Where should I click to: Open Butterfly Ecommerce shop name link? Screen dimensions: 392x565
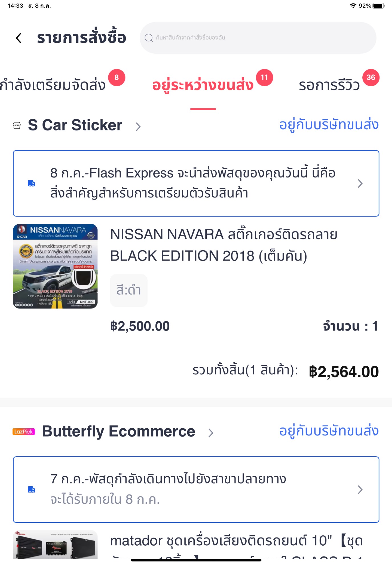click(x=118, y=431)
